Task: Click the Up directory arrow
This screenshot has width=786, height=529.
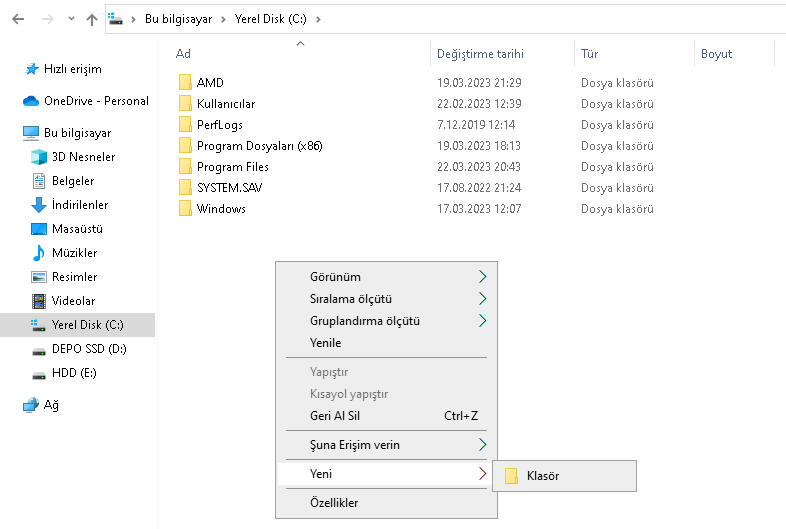Action: tap(92, 19)
